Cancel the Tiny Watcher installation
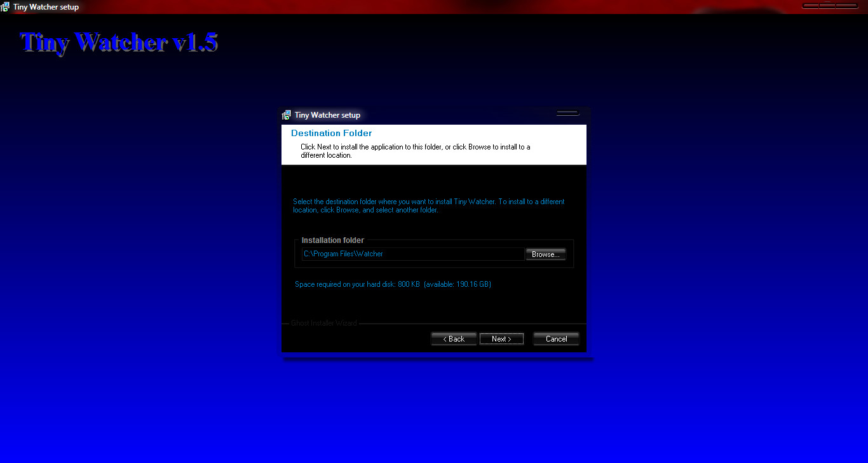868x463 pixels. pos(556,339)
